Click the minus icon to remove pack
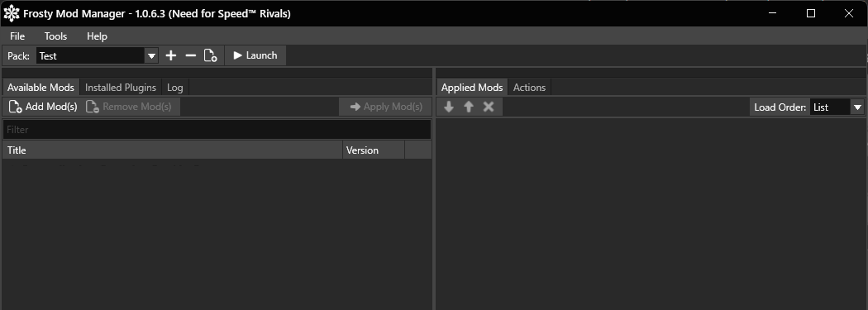Image resolution: width=868 pixels, height=310 pixels. [191, 56]
